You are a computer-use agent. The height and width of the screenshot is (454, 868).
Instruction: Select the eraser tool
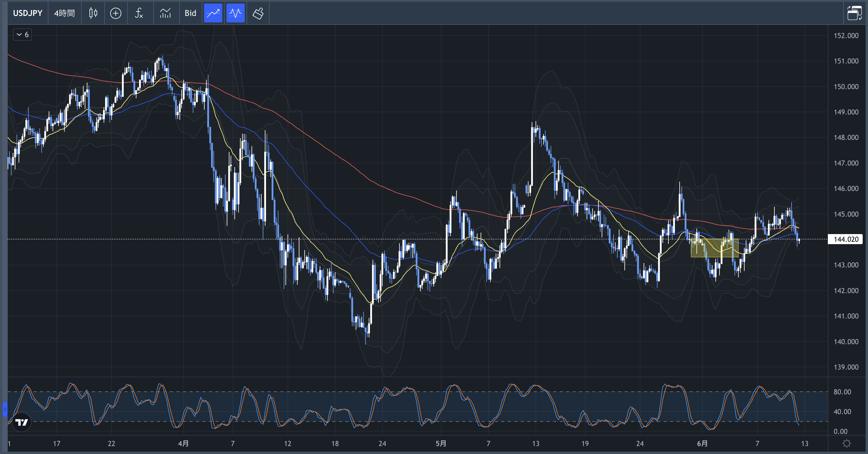(x=258, y=13)
